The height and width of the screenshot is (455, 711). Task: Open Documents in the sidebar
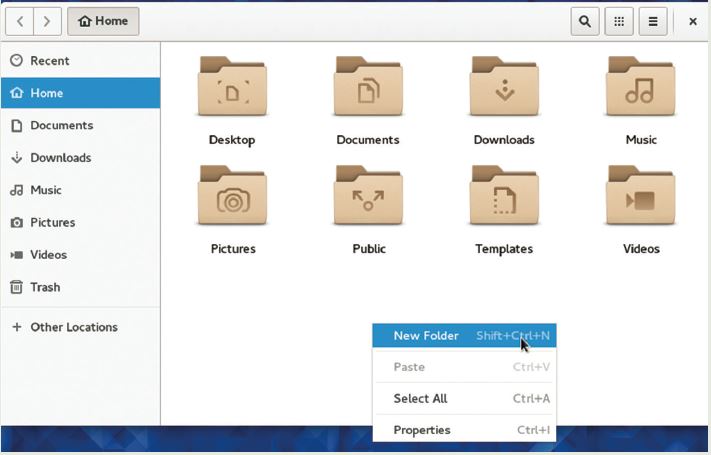click(x=81, y=125)
